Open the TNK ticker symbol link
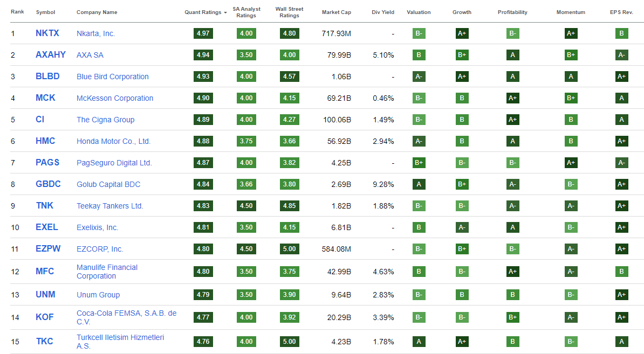The height and width of the screenshot is (354, 644). pos(44,205)
